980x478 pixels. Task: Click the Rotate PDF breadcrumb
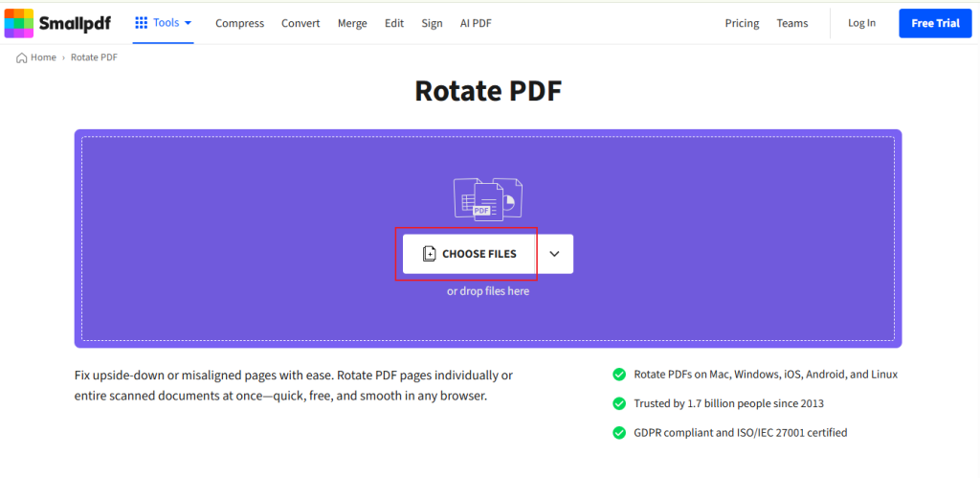click(x=95, y=57)
